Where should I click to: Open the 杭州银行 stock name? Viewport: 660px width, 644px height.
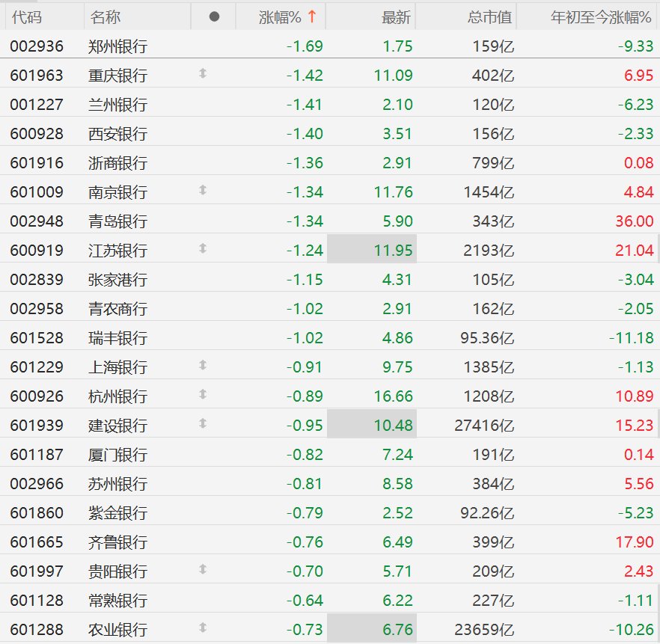point(118,396)
